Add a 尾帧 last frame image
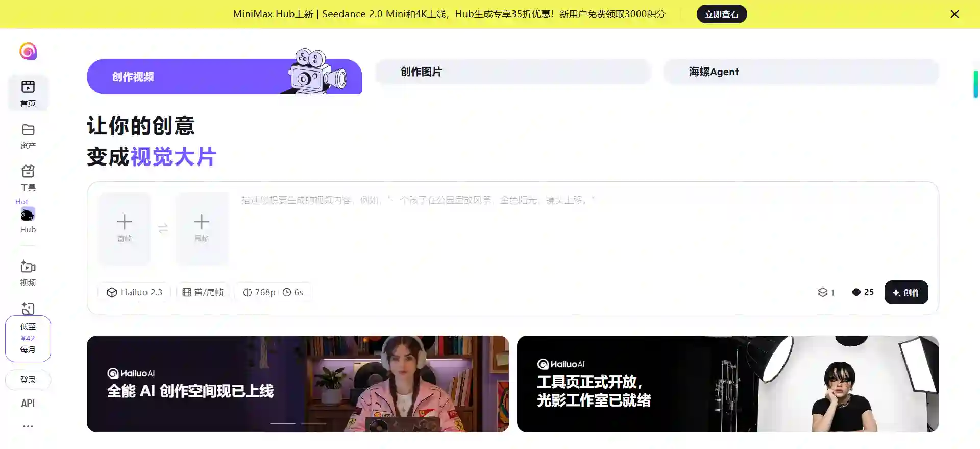 pyautogui.click(x=202, y=228)
